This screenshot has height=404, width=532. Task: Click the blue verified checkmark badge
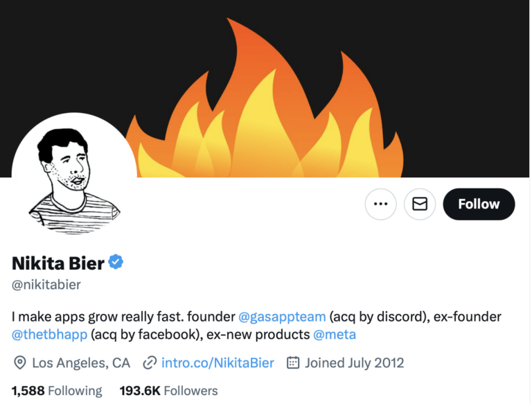(x=116, y=262)
